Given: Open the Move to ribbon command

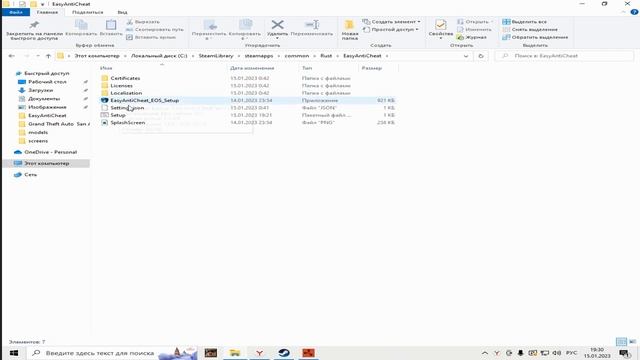Looking at the screenshot, I should point(209,29).
